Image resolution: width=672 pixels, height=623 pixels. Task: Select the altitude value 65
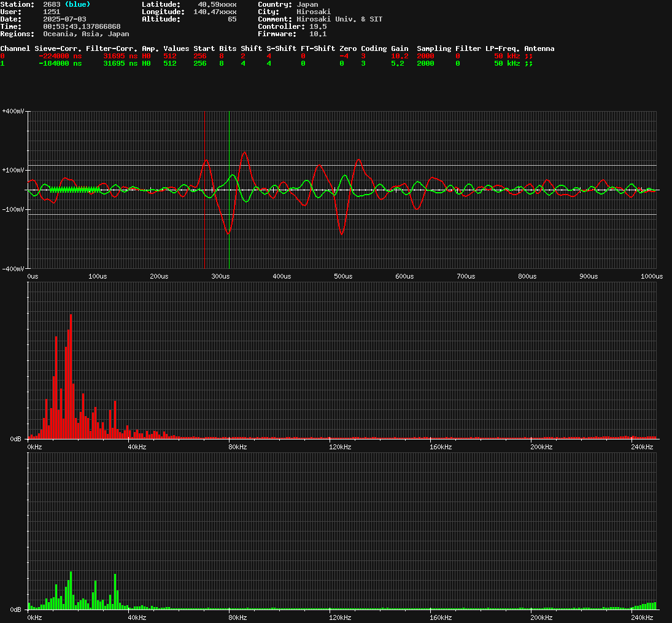coord(232,19)
